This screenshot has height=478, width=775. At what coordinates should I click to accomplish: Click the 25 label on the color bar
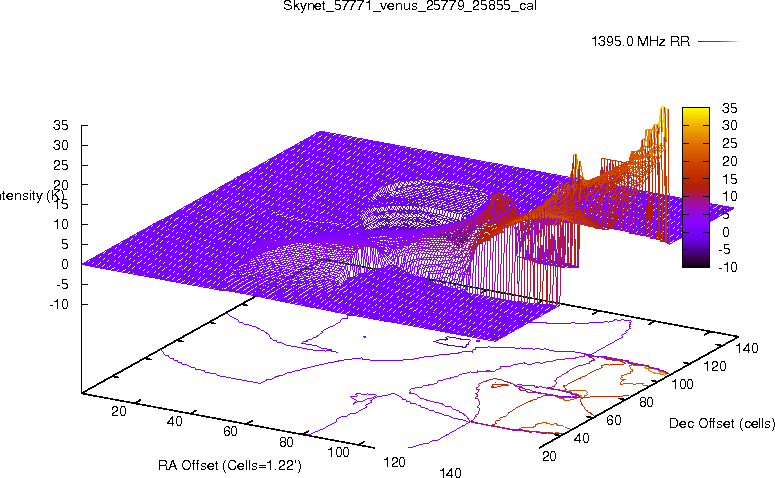pyautogui.click(x=729, y=143)
